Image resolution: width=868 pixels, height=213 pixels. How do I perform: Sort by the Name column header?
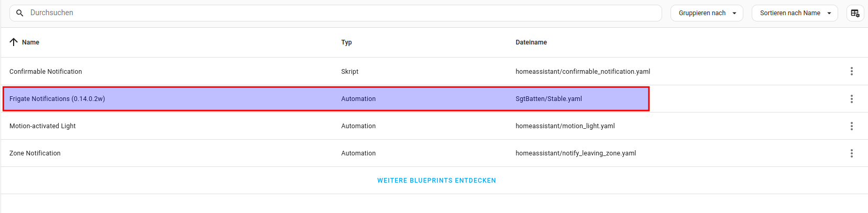tap(30, 42)
